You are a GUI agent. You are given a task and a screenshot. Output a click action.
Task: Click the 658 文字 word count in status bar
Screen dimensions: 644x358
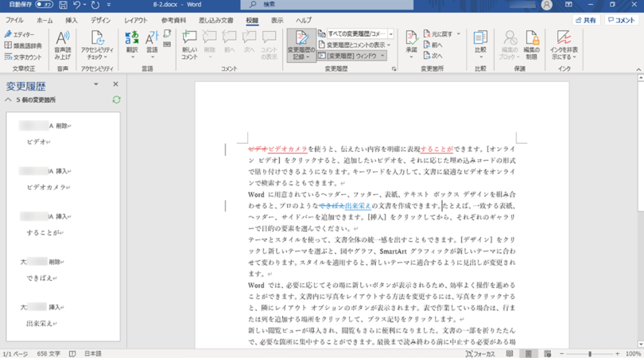point(48,354)
